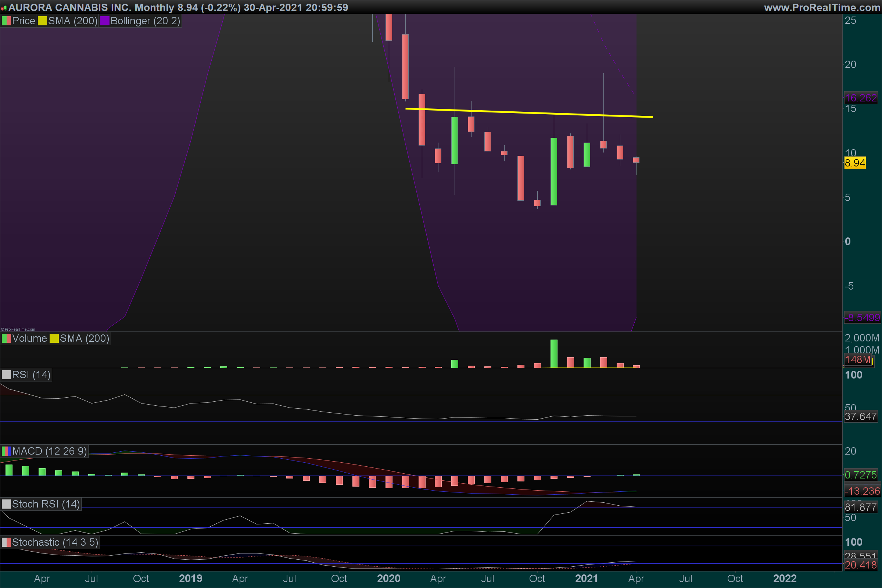
Task: Click the yellow SMA (200) price swatch
Action: (x=42, y=21)
